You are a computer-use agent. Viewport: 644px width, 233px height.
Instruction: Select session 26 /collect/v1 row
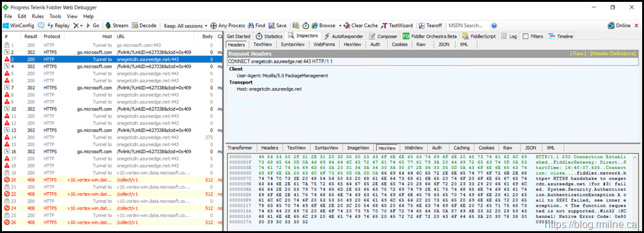(112, 222)
